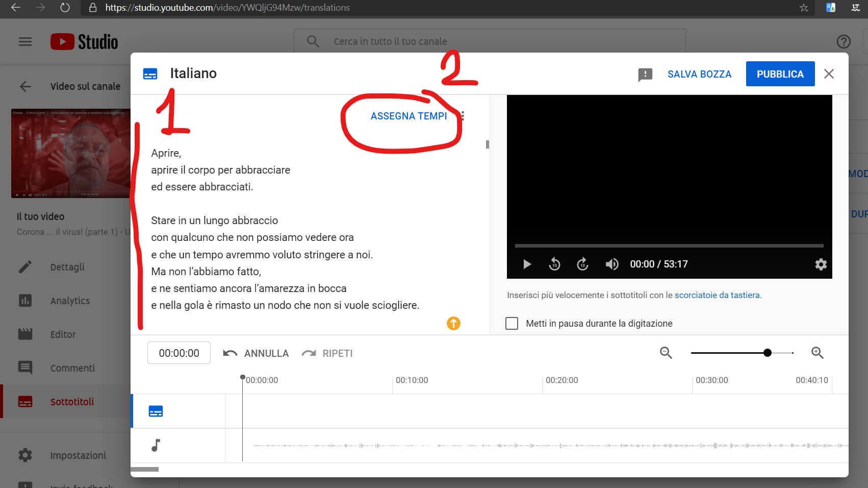Go to Analytics in the sidebar

[x=70, y=301]
